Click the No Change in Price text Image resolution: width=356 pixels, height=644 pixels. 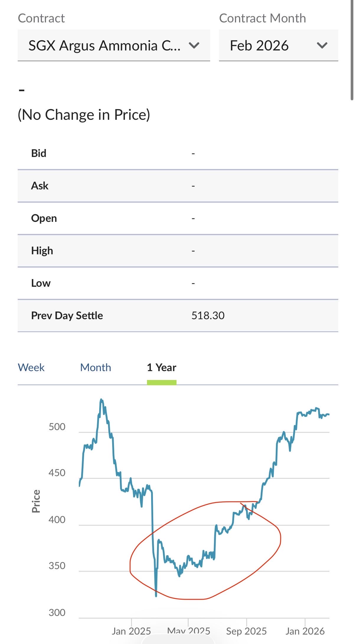84,115
